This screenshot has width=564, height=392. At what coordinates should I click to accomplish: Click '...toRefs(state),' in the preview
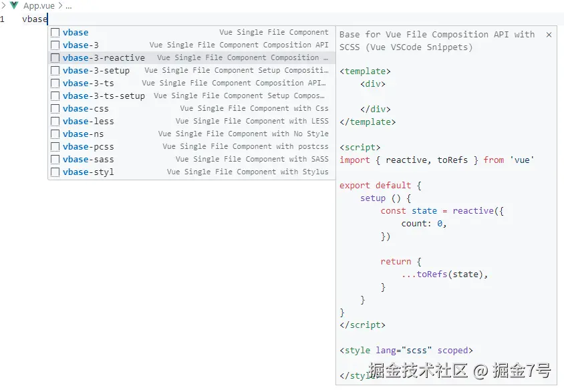pyautogui.click(x=444, y=274)
